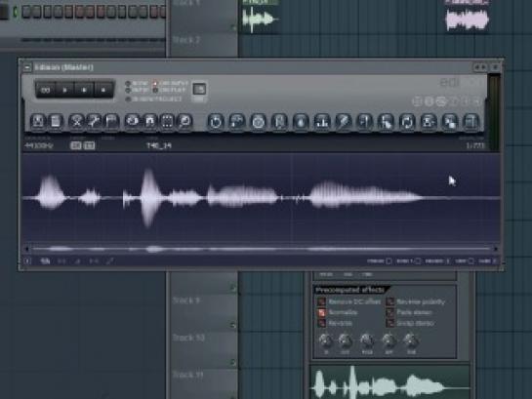
Task: Click the brush-shaped icon in Edison toolbar
Action: (343, 122)
